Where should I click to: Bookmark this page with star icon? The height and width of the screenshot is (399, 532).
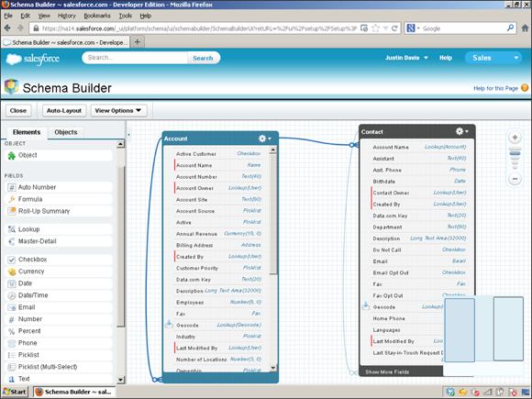click(375, 28)
